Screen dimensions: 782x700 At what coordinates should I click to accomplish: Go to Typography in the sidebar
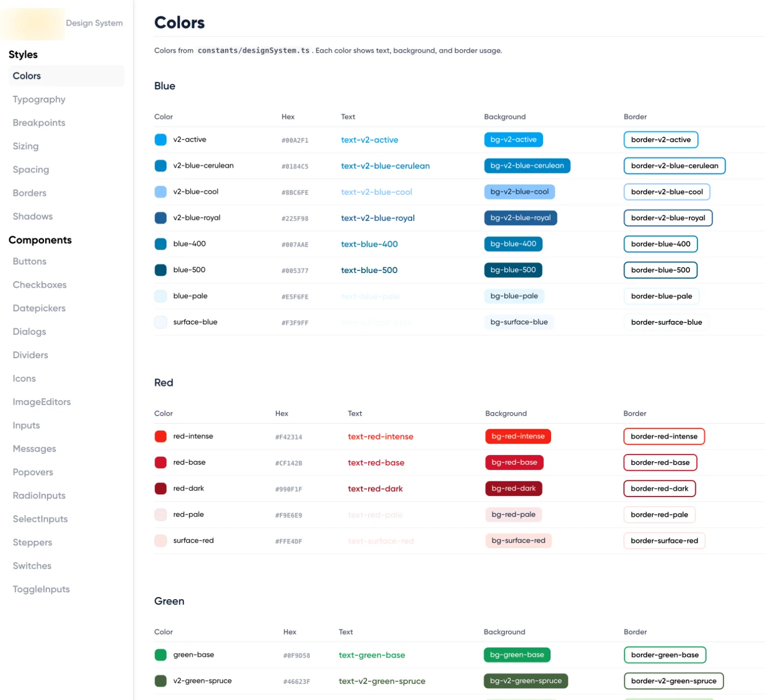click(39, 100)
